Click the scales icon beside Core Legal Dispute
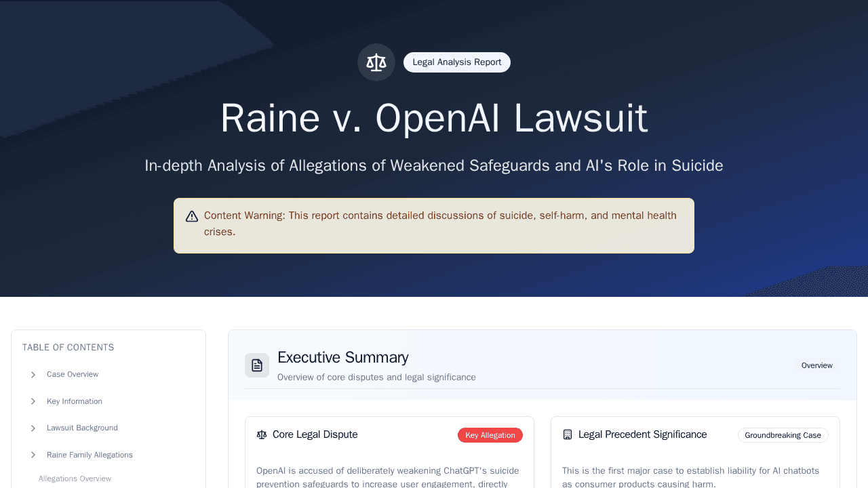The image size is (868, 488). [x=262, y=435]
